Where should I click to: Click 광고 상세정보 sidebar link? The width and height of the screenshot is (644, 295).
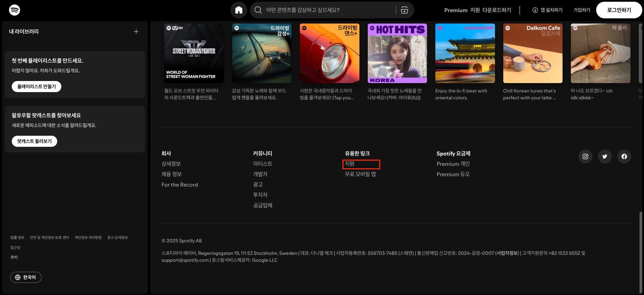[x=118, y=238]
